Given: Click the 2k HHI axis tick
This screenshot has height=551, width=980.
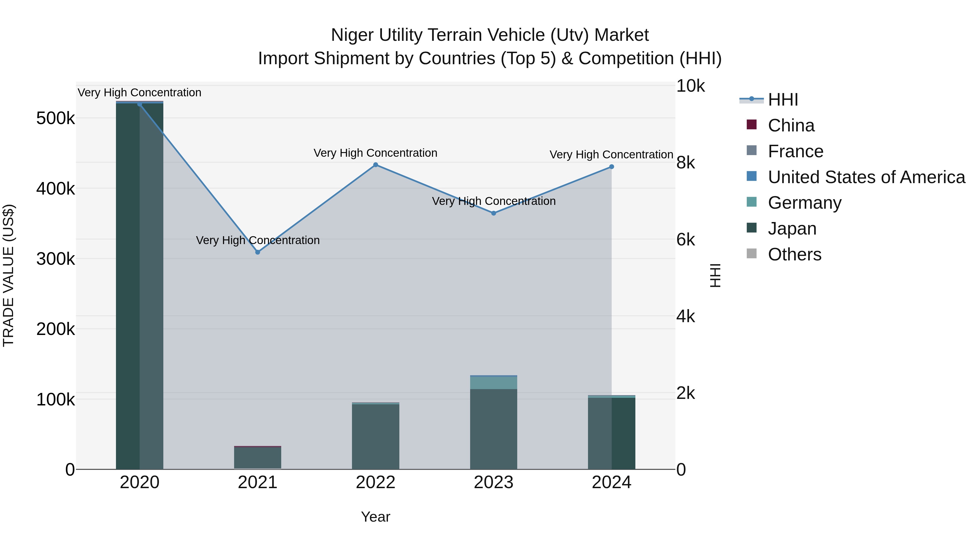Looking at the screenshot, I should (x=685, y=393).
